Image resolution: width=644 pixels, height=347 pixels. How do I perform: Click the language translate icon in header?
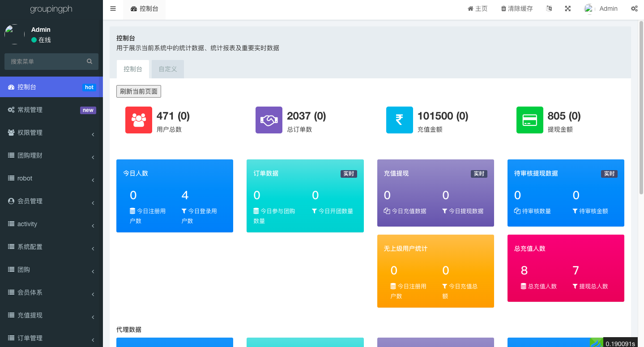(549, 9)
